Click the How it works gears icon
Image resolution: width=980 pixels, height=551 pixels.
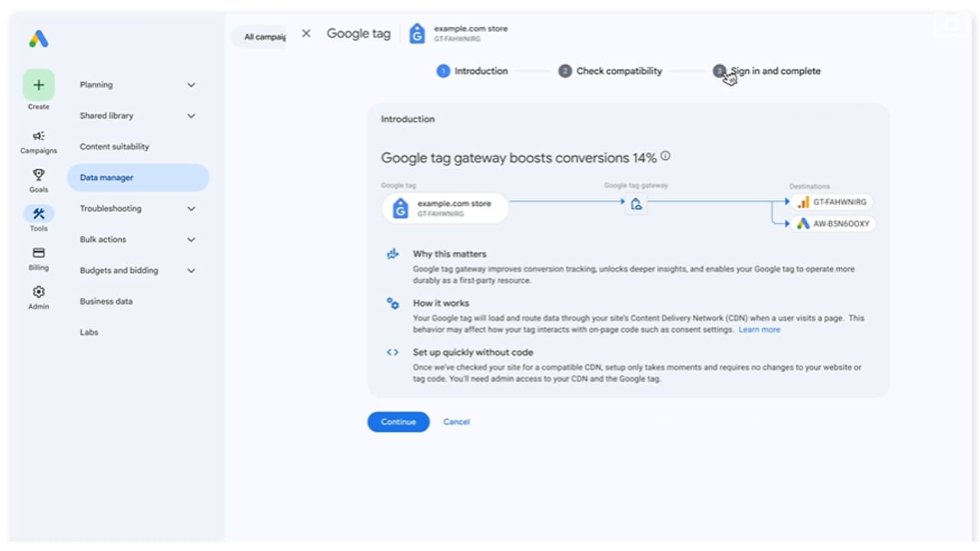coord(393,303)
